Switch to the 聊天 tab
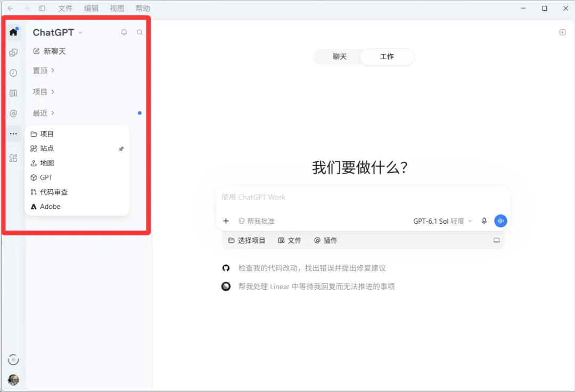Viewport: 575px width, 392px height. click(340, 56)
